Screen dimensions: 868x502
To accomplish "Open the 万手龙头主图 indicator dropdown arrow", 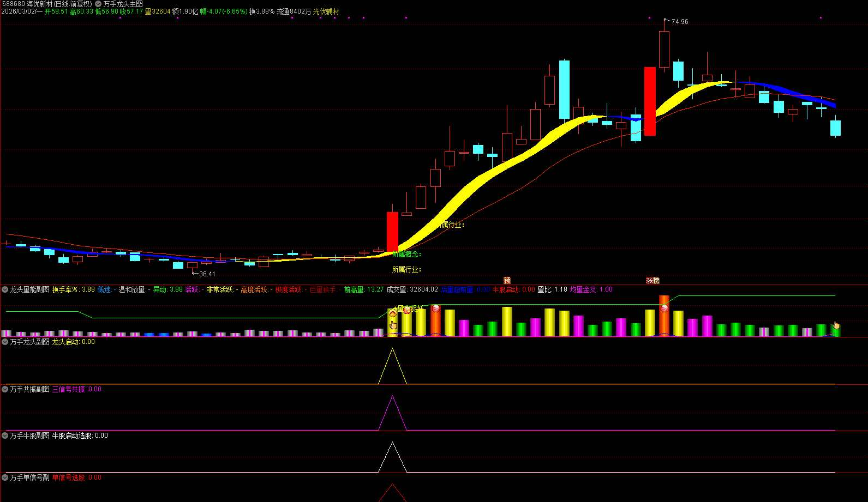I will [x=98, y=4].
